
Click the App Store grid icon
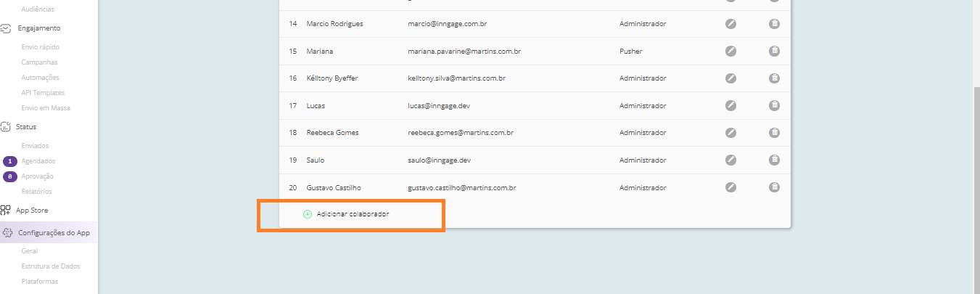click(6, 211)
